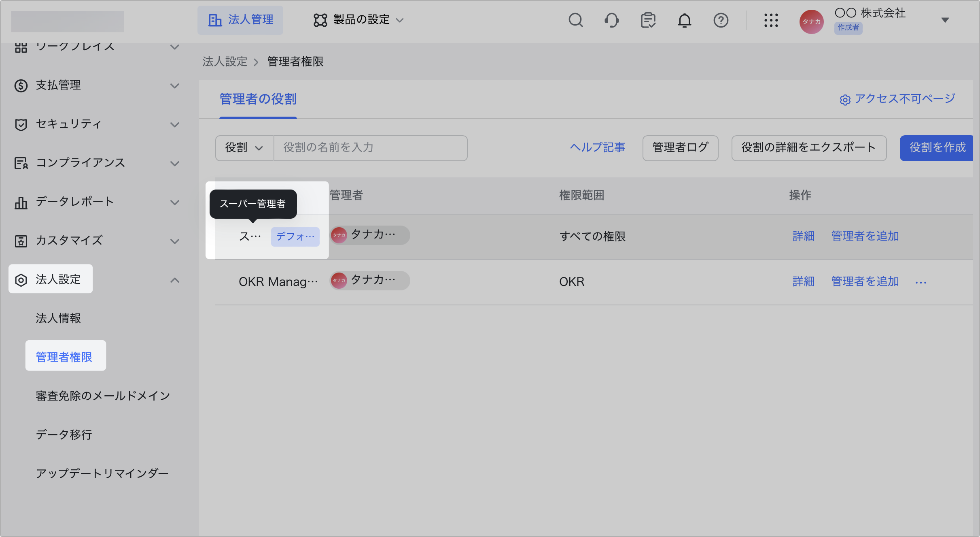Click the search magnifier icon
This screenshot has width=980, height=537.
[x=575, y=20]
